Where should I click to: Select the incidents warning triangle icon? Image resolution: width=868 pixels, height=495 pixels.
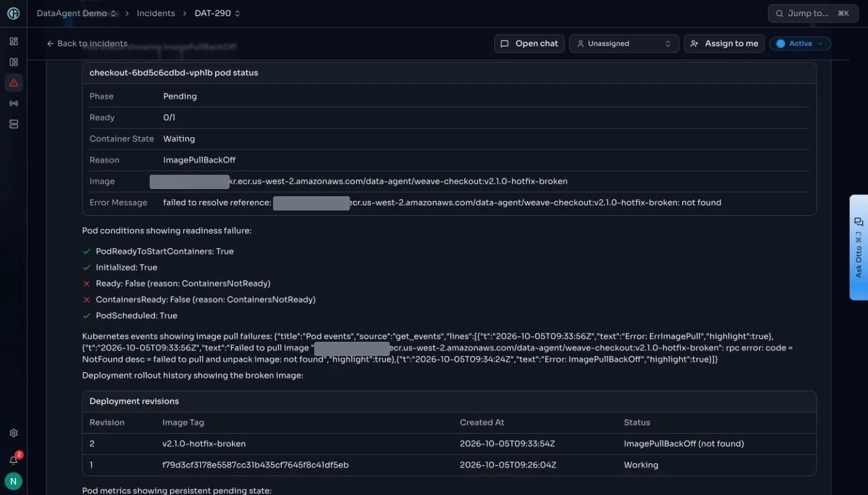(14, 83)
